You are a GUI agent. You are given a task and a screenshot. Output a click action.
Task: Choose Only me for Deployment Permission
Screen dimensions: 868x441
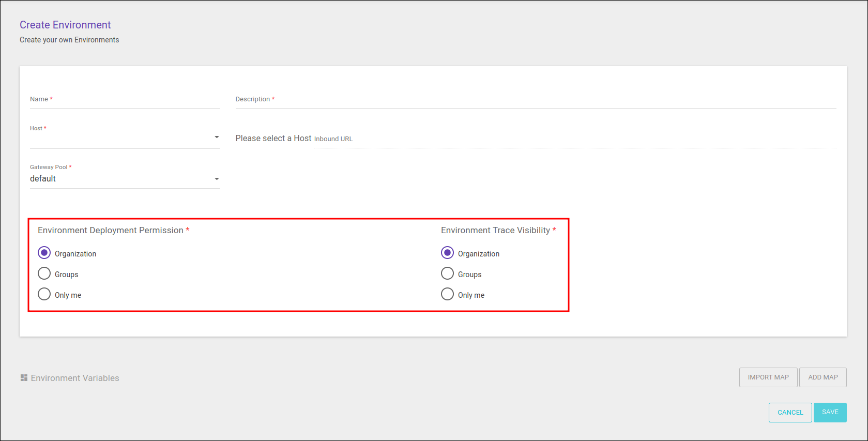pos(44,294)
